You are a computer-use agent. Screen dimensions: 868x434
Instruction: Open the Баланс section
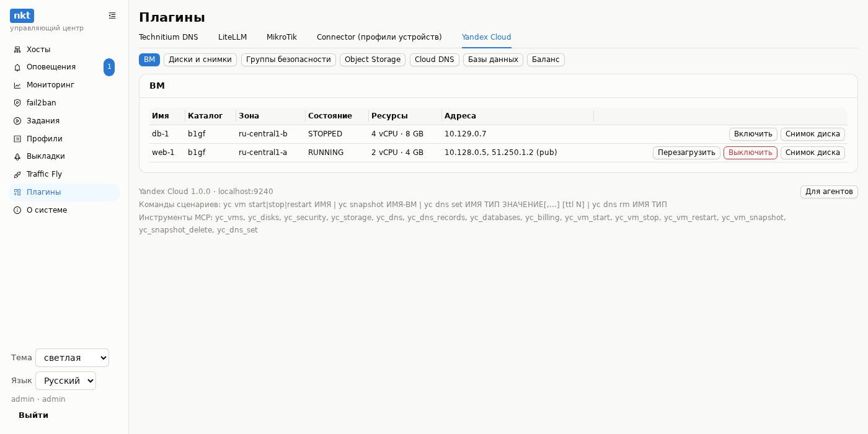coord(546,60)
